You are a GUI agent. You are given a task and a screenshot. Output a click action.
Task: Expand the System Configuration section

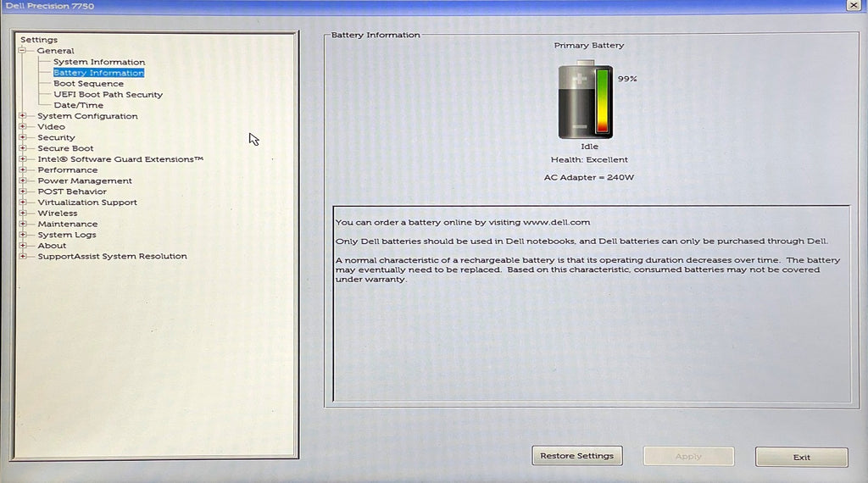pyautogui.click(x=23, y=116)
